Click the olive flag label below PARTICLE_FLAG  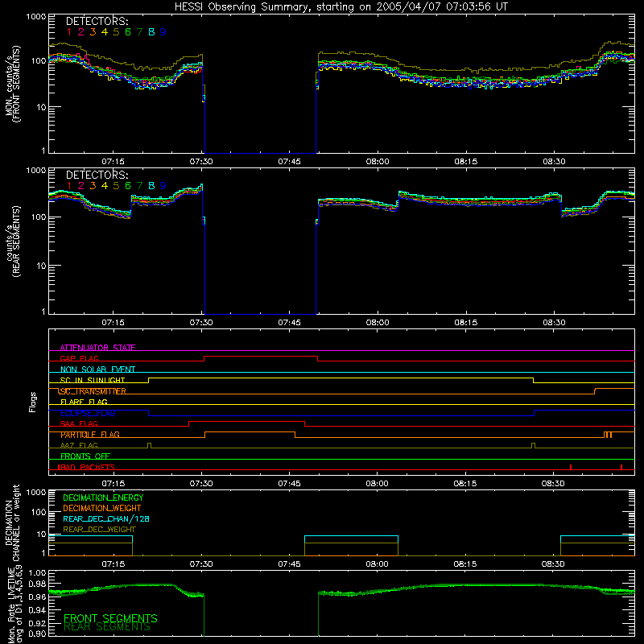(79, 446)
